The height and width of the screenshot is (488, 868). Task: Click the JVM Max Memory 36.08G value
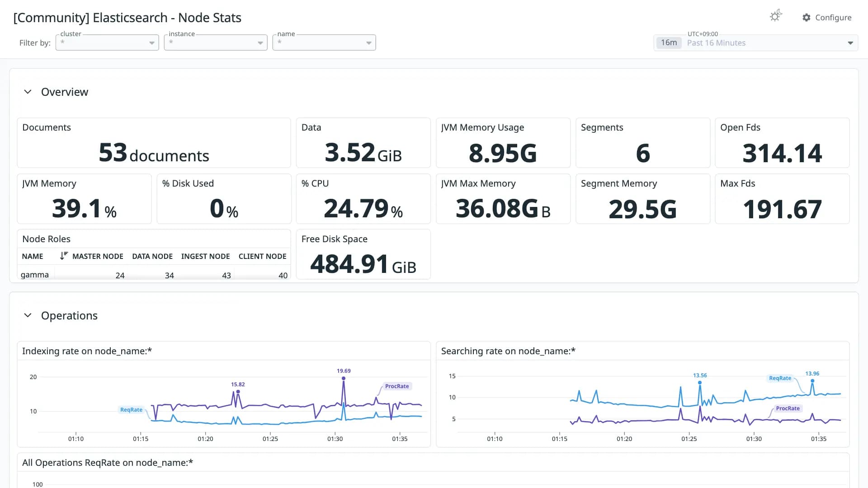pyautogui.click(x=503, y=209)
